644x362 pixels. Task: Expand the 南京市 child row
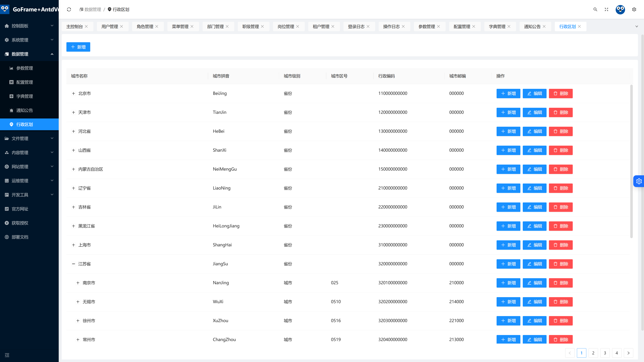pos(78,283)
